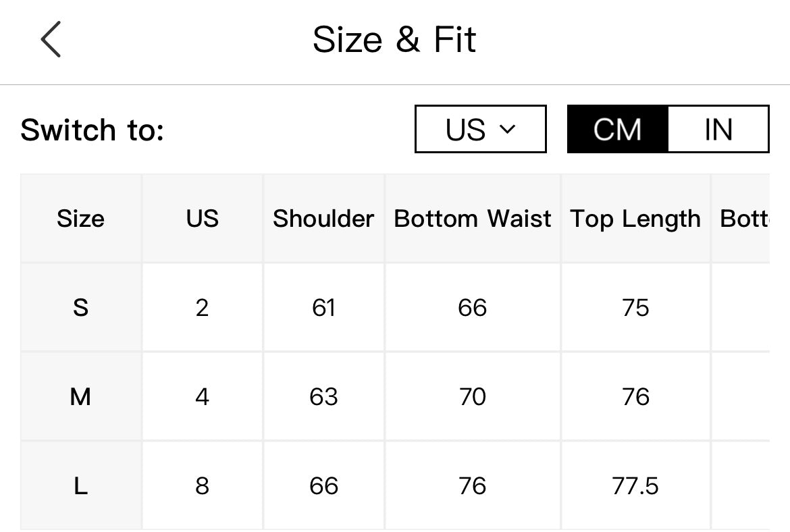Click top length value 77.5 for size L
This screenshot has width=790, height=532.
click(x=635, y=485)
